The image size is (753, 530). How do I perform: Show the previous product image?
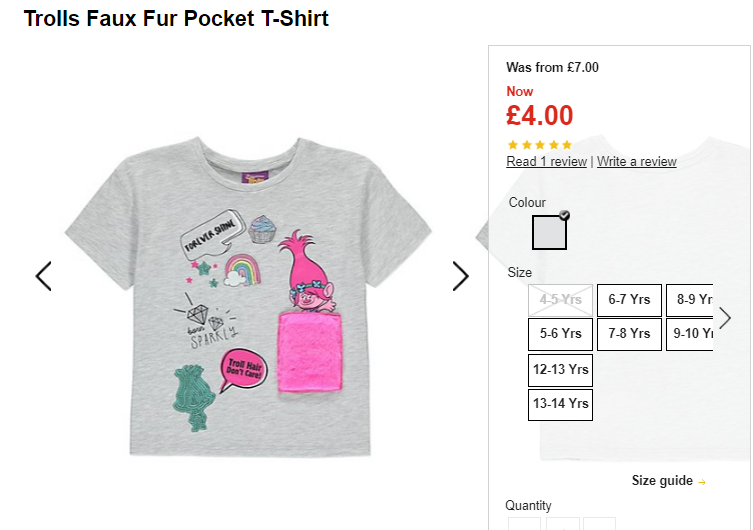44,276
